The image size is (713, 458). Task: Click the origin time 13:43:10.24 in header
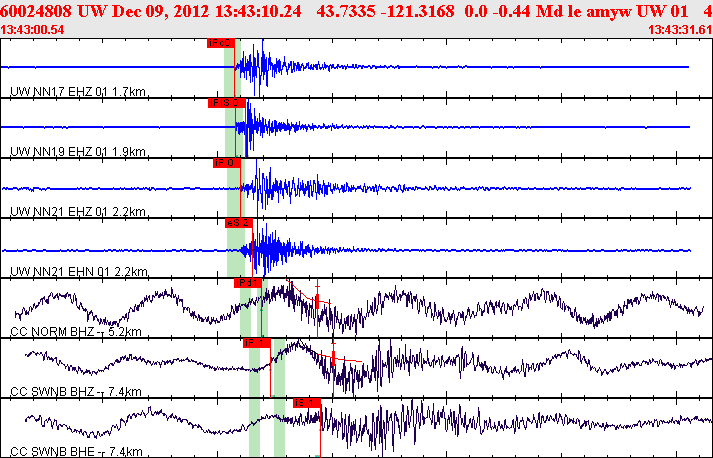point(258,11)
